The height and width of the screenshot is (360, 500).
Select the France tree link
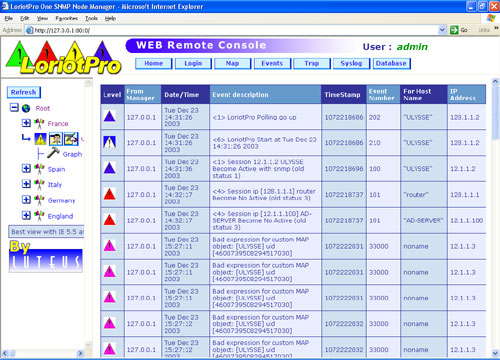click(x=58, y=124)
